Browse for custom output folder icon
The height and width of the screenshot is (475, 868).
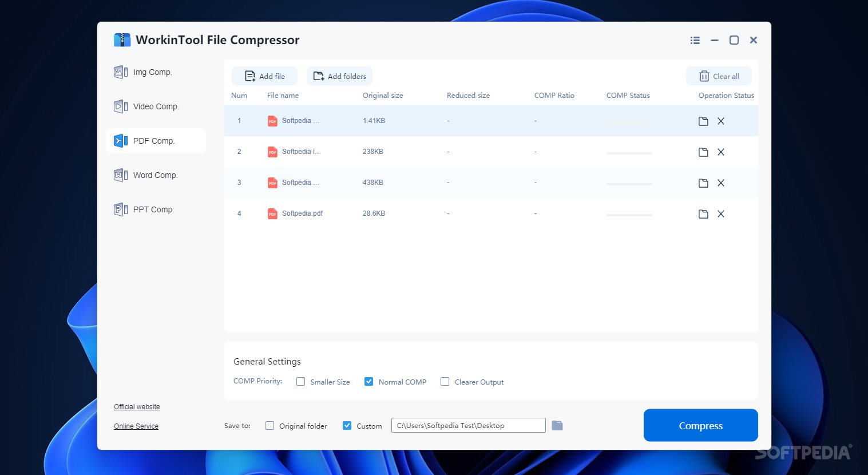(x=557, y=425)
